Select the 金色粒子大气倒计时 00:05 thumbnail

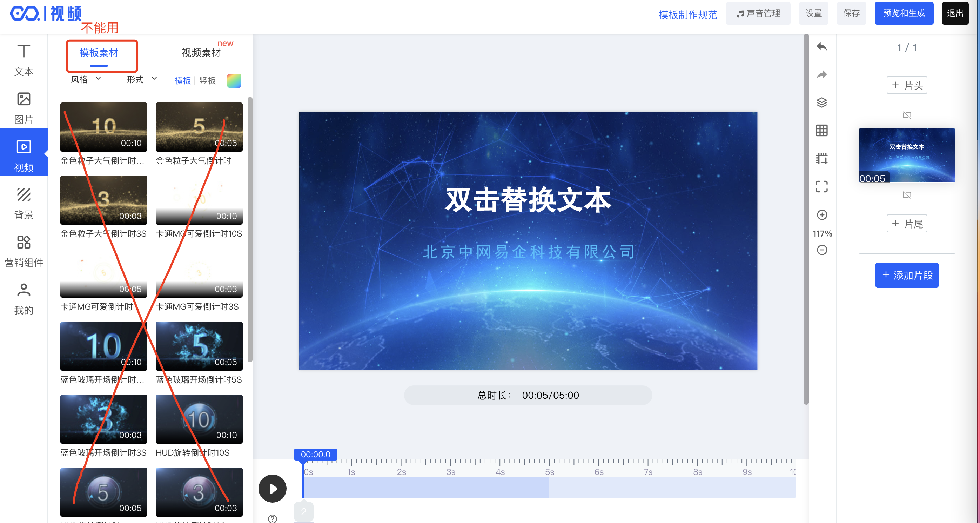[x=199, y=127]
